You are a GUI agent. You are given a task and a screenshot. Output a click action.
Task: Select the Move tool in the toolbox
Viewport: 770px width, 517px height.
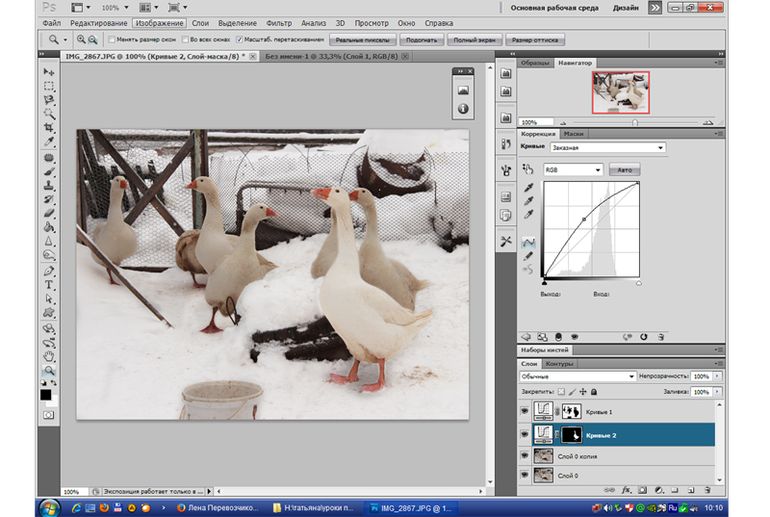tap(48, 73)
